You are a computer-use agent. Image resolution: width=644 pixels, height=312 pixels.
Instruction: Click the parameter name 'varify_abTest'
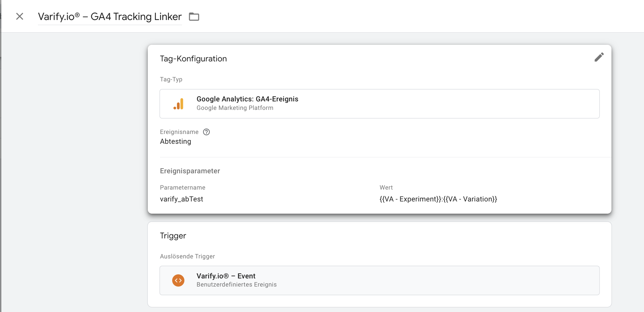pyautogui.click(x=181, y=199)
